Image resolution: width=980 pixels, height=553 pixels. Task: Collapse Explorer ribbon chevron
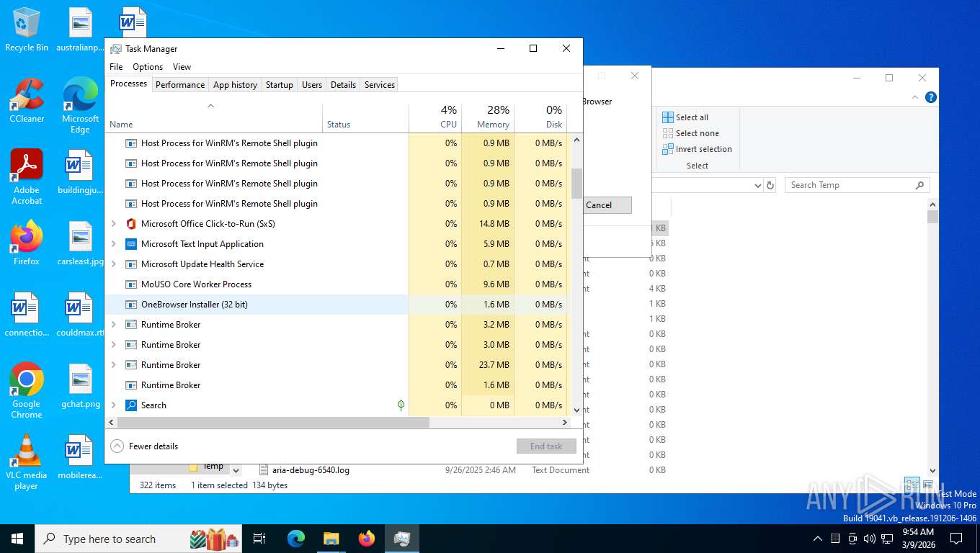[916, 97]
